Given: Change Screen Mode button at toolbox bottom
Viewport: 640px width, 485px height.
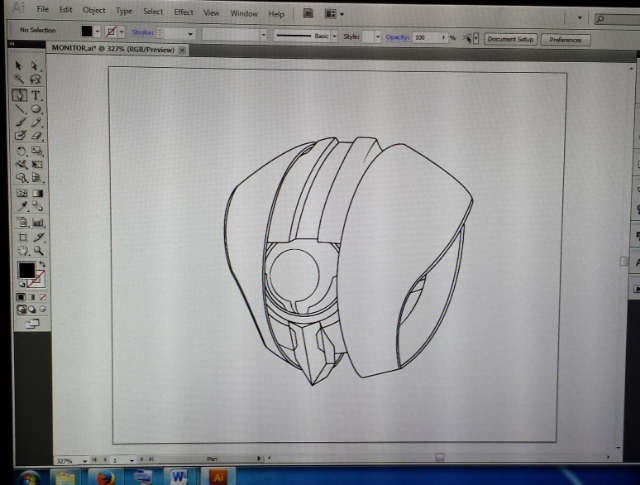Looking at the screenshot, I should [x=32, y=324].
